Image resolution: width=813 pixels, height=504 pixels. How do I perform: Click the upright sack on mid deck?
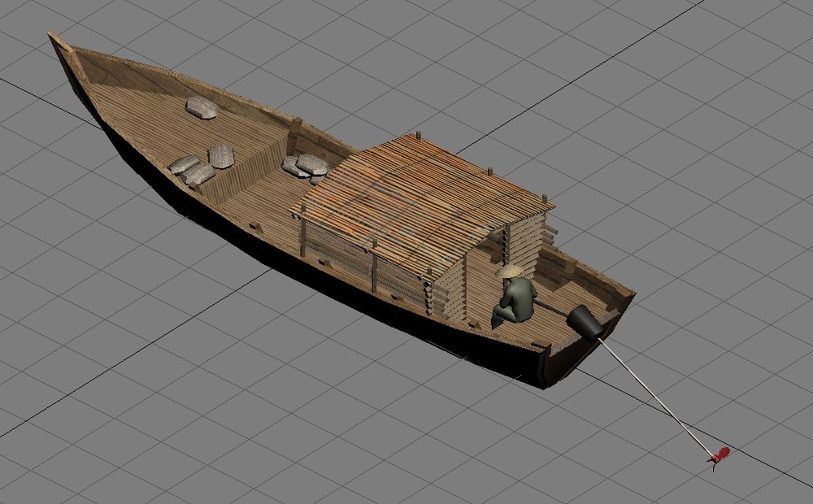coord(221,155)
